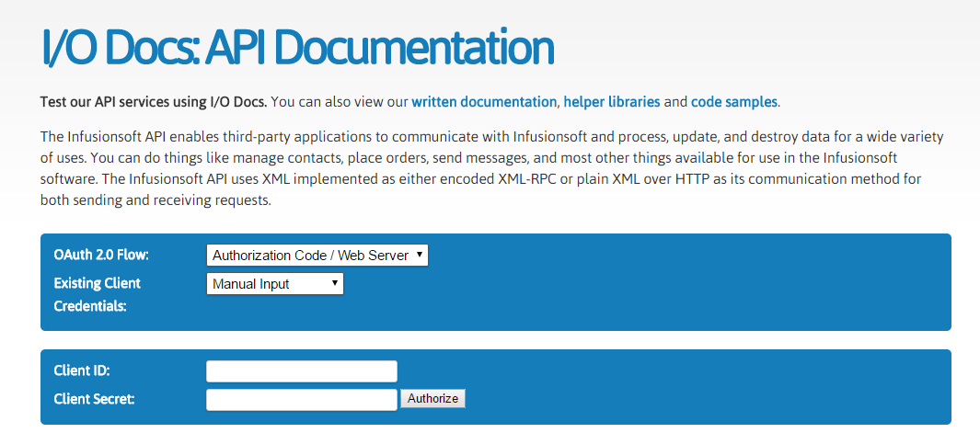Click the Client ID input field
980x444 pixels.
[x=302, y=371]
